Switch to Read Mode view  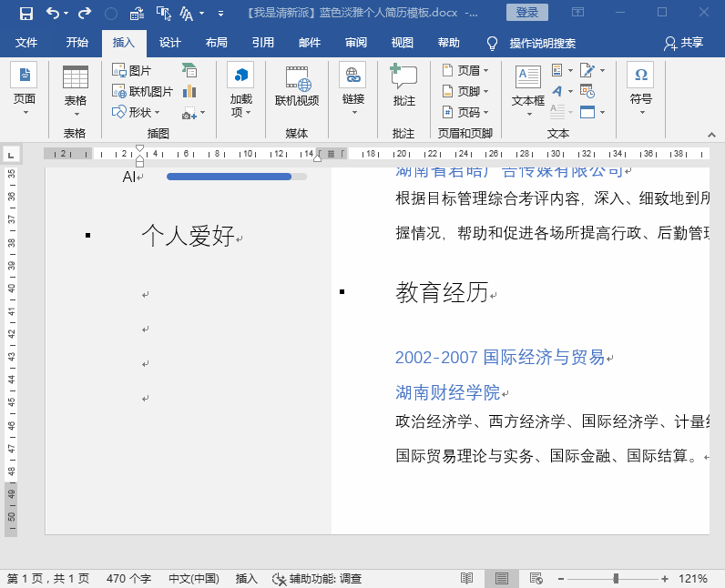tap(466, 578)
